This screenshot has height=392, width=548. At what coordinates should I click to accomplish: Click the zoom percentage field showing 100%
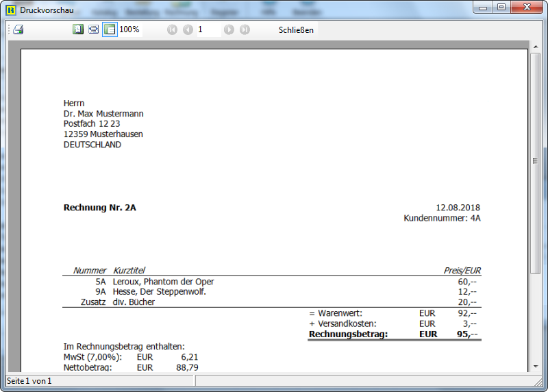[x=129, y=29]
